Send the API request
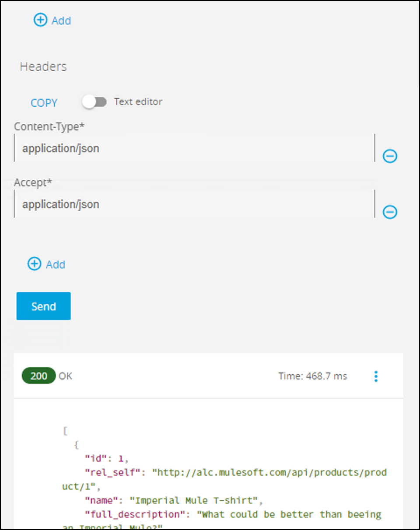 43,306
